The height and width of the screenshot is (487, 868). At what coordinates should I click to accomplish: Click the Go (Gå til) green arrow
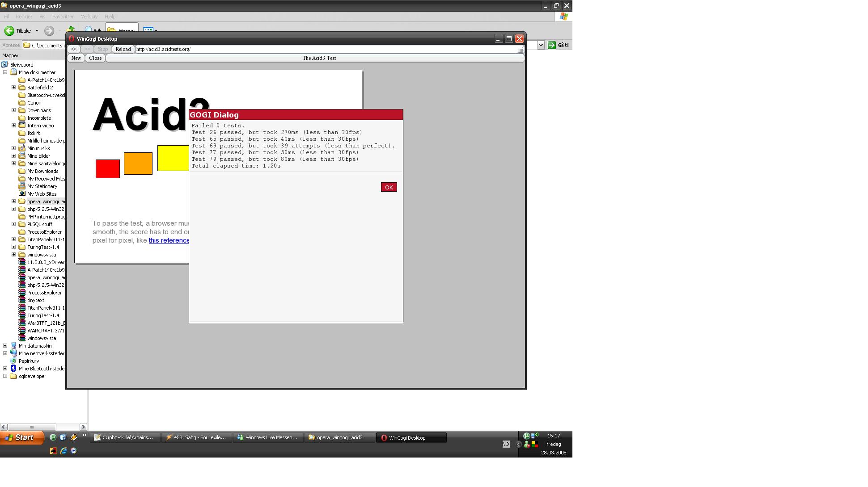[x=552, y=45]
